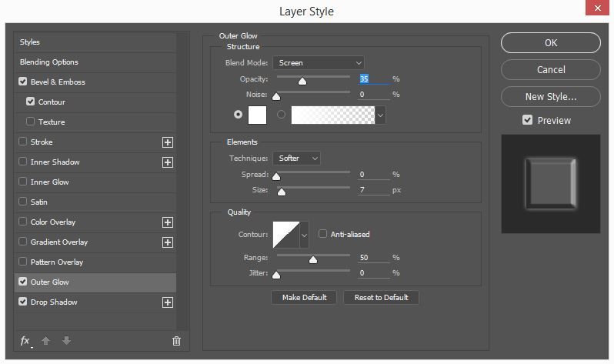Delete effect using trash icon

click(177, 341)
